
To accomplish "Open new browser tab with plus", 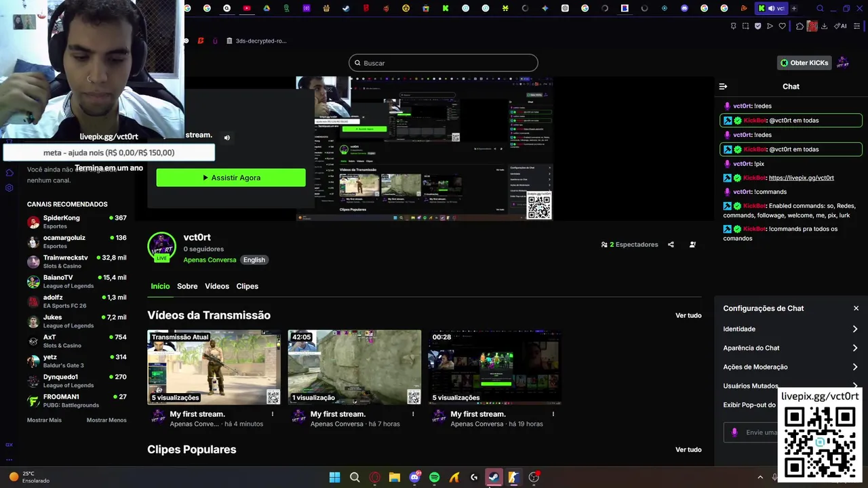I will tap(794, 9).
